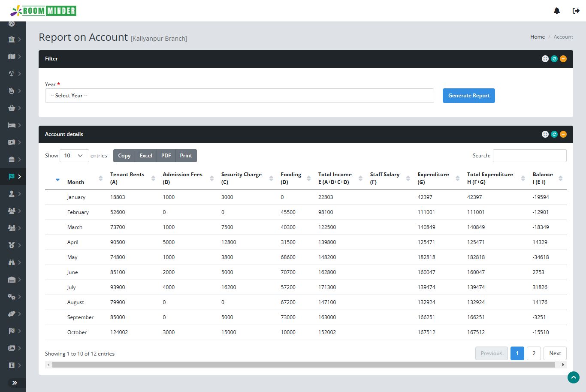
Task: Collapse the Filter panel with minus icon
Action: click(x=563, y=59)
